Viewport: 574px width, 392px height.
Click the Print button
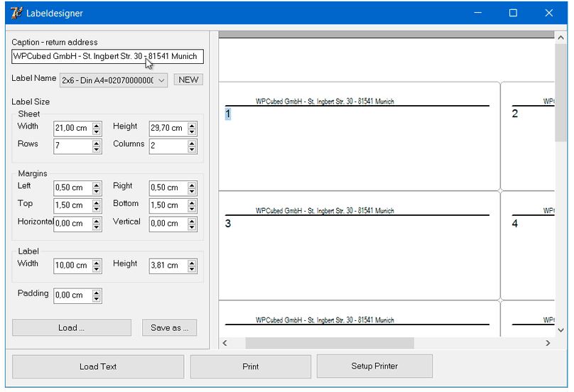[x=250, y=367]
